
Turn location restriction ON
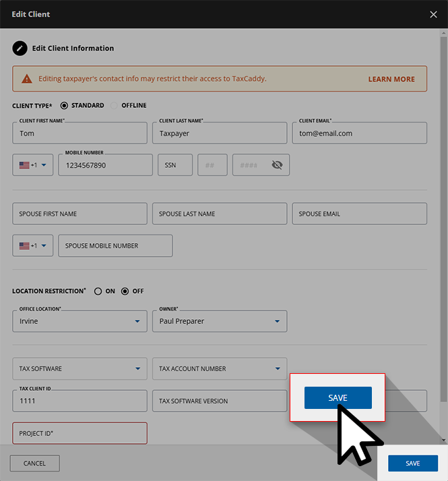pyautogui.click(x=98, y=291)
